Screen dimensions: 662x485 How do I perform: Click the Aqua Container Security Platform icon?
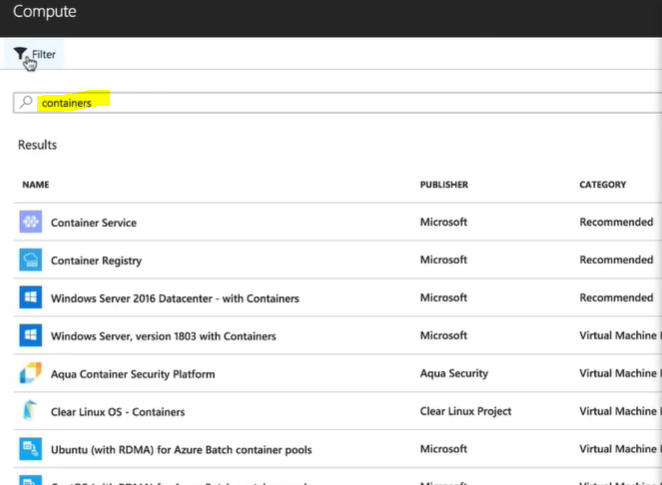pos(30,373)
